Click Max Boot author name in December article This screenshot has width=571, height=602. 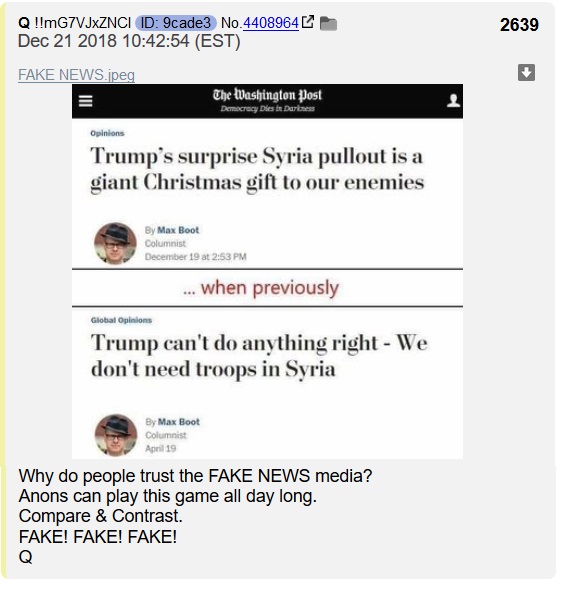(178, 230)
